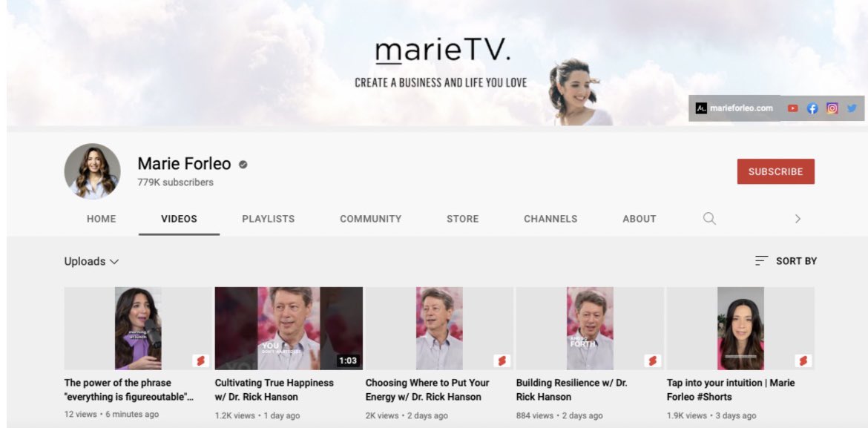Visit the marieforleo.com link
The image size is (868, 428).
coord(741,108)
